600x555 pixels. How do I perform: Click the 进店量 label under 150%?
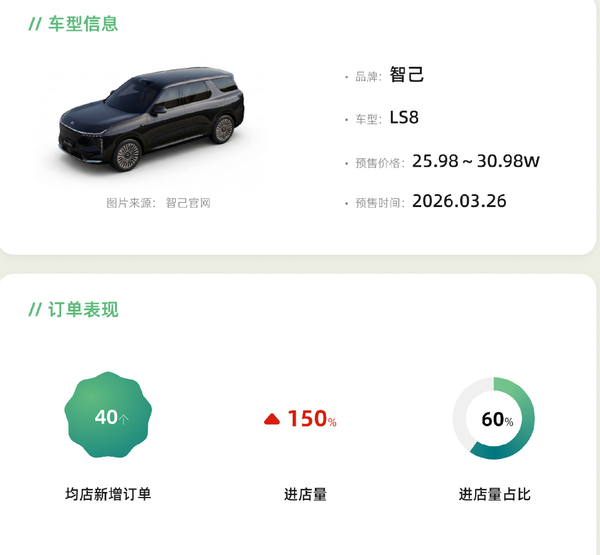click(305, 494)
